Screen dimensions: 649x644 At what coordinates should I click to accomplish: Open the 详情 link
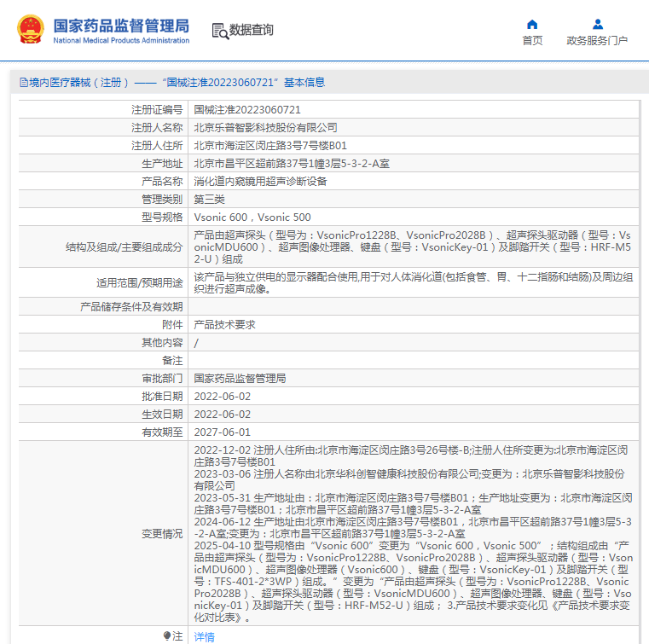click(x=204, y=636)
